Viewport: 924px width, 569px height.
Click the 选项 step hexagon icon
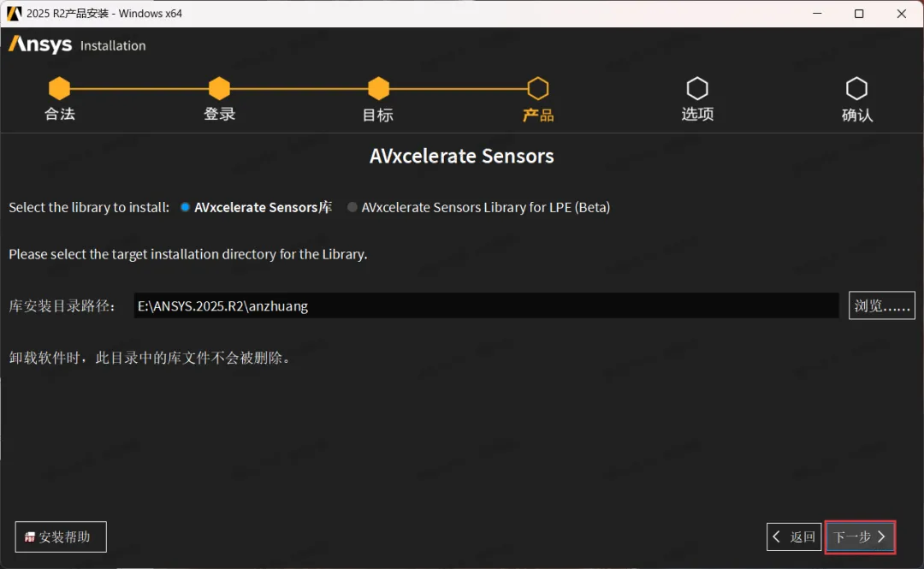click(x=697, y=88)
